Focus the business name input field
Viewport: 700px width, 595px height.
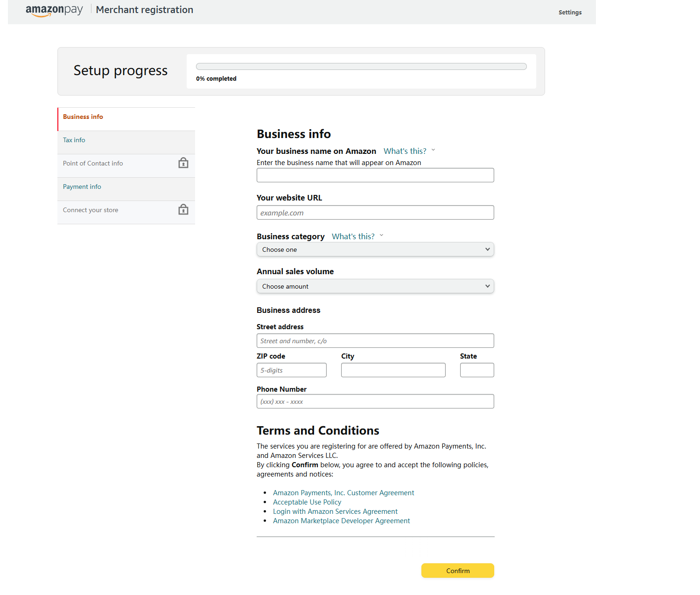tap(375, 175)
